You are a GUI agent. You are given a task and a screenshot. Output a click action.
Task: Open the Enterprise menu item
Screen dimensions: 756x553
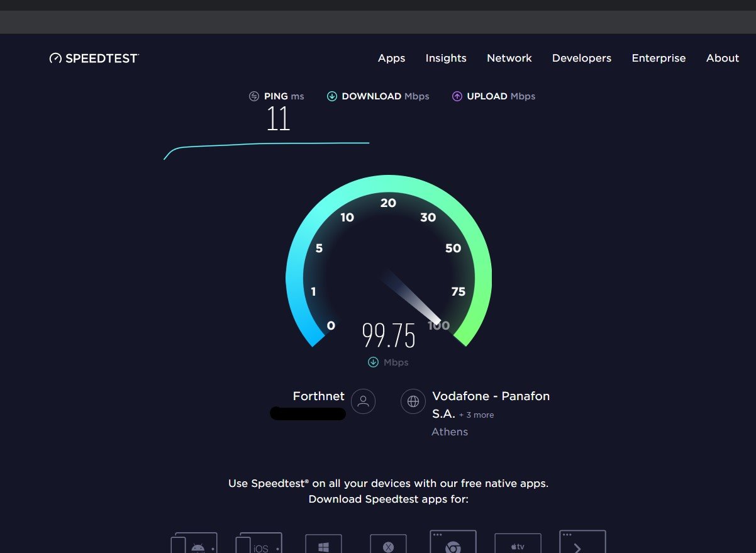pos(659,58)
